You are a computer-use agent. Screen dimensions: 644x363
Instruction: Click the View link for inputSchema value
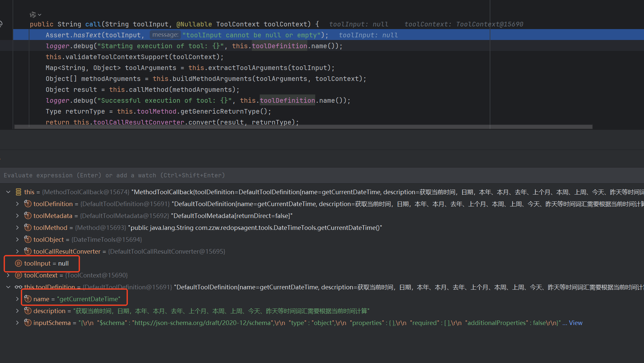pyautogui.click(x=576, y=323)
